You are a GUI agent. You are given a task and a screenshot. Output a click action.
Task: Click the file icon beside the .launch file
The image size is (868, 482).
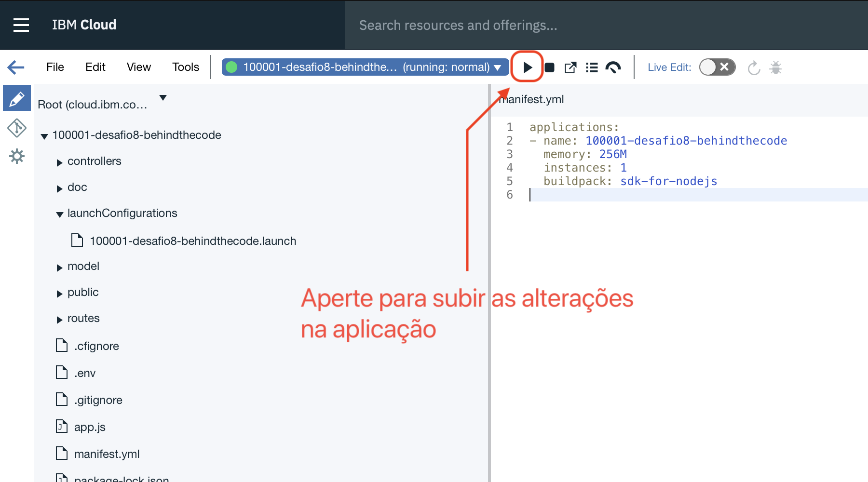pyautogui.click(x=77, y=240)
